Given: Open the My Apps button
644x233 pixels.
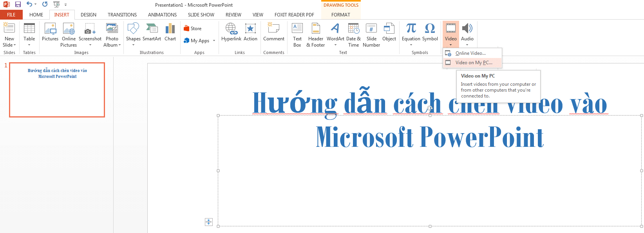Looking at the screenshot, I should click(x=197, y=41).
